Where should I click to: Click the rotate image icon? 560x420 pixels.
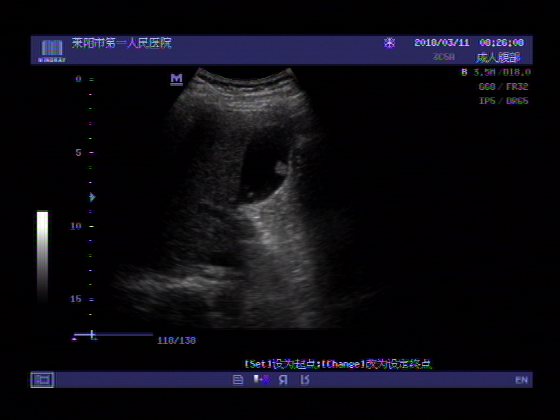[305, 380]
